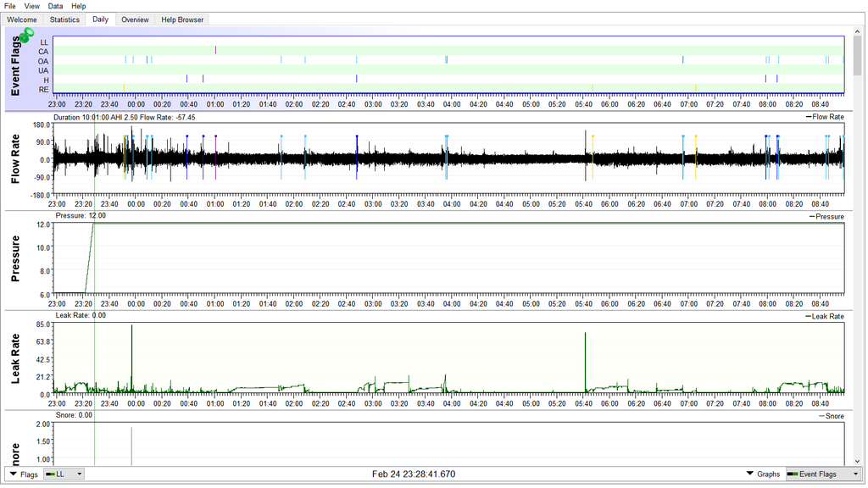Viewport: 868px width, 488px height.
Task: Open the View menu
Action: point(32,6)
